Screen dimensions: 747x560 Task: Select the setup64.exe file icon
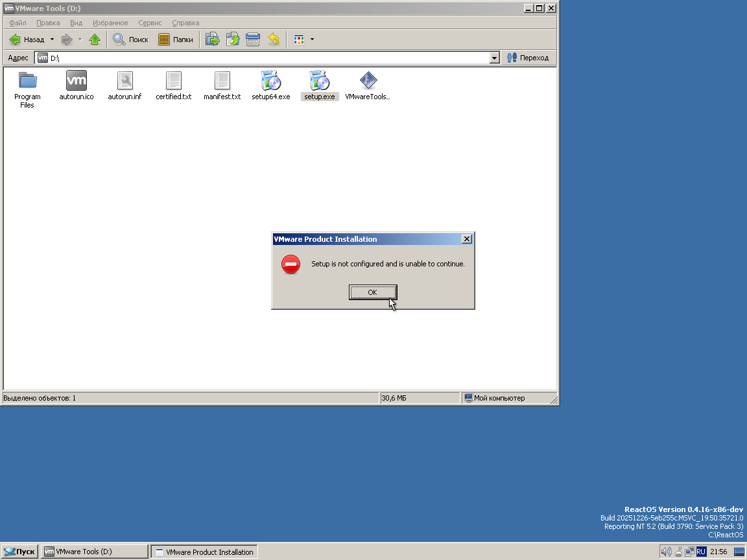coord(270,82)
